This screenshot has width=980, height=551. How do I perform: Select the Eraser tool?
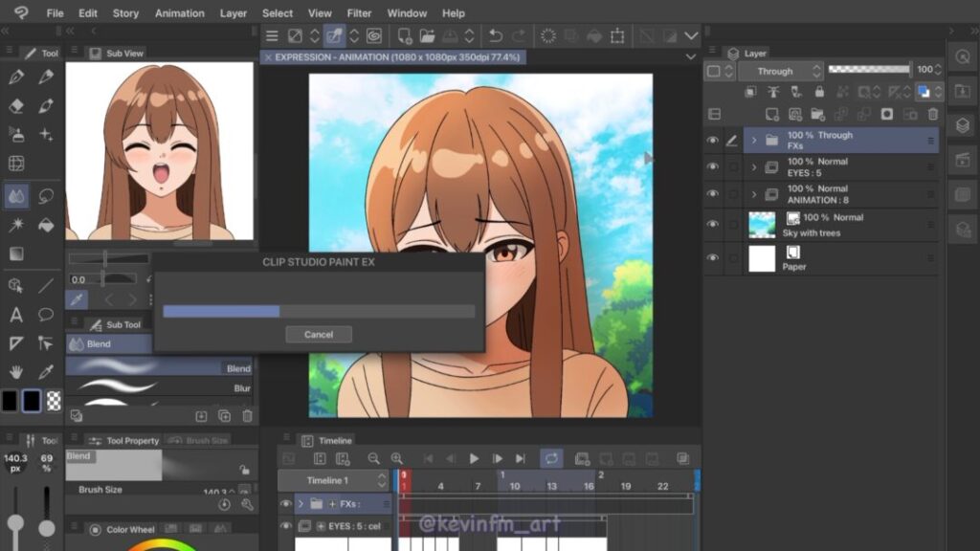coord(16,106)
